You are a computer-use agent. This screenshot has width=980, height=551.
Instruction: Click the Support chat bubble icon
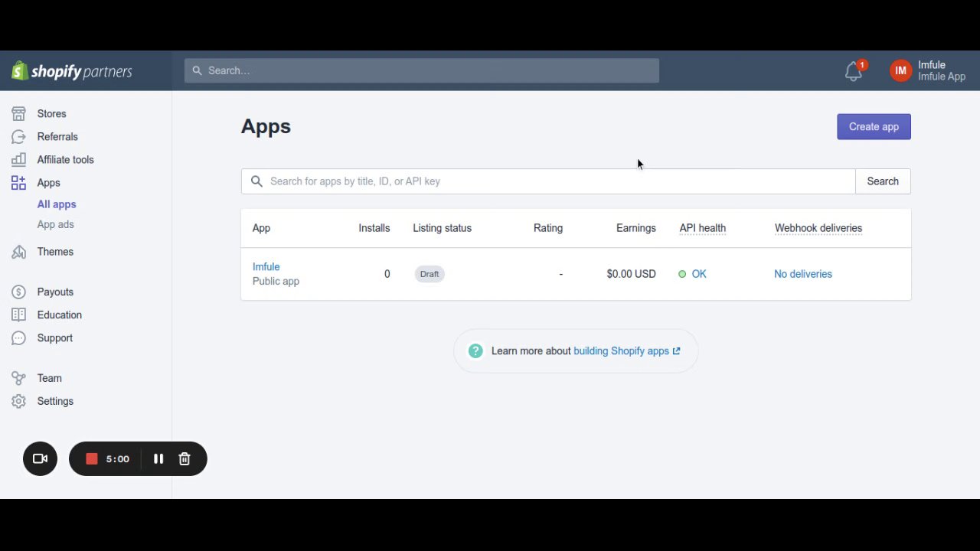tap(18, 338)
